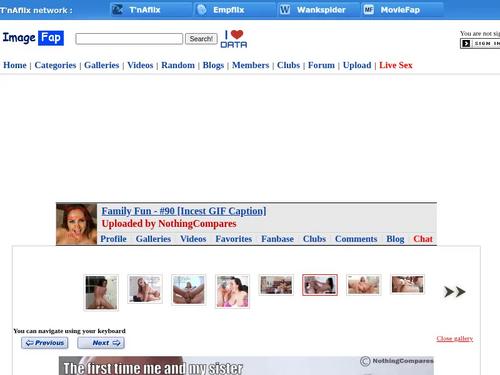Open the red Live Sex link
Screen dimensions: 500x375
click(x=396, y=65)
